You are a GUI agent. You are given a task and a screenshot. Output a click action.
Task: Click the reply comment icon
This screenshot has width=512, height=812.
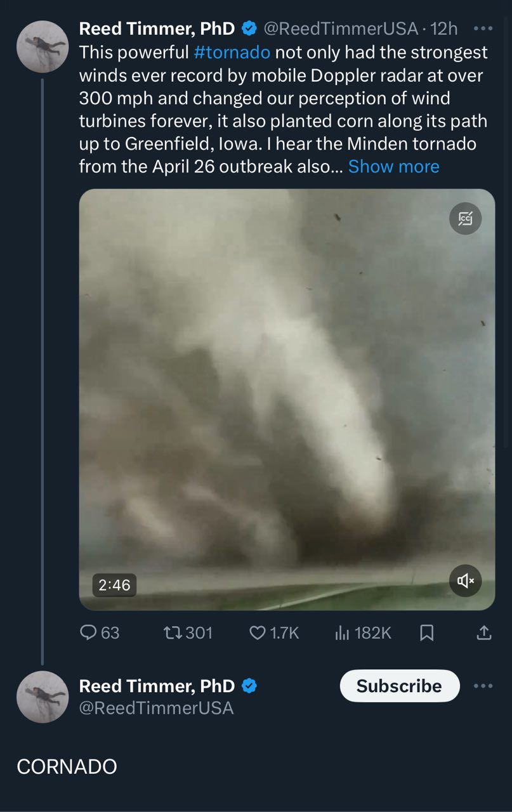click(88, 632)
